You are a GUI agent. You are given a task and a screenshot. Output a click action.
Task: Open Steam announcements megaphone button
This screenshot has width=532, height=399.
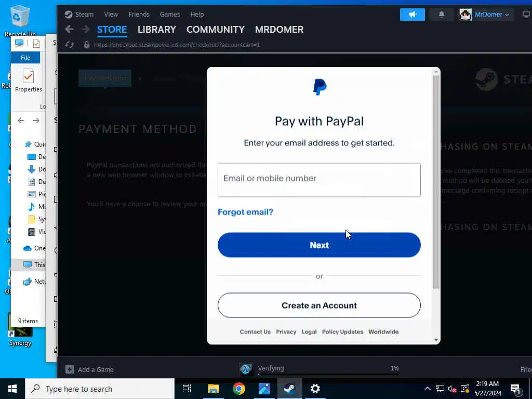click(412, 14)
